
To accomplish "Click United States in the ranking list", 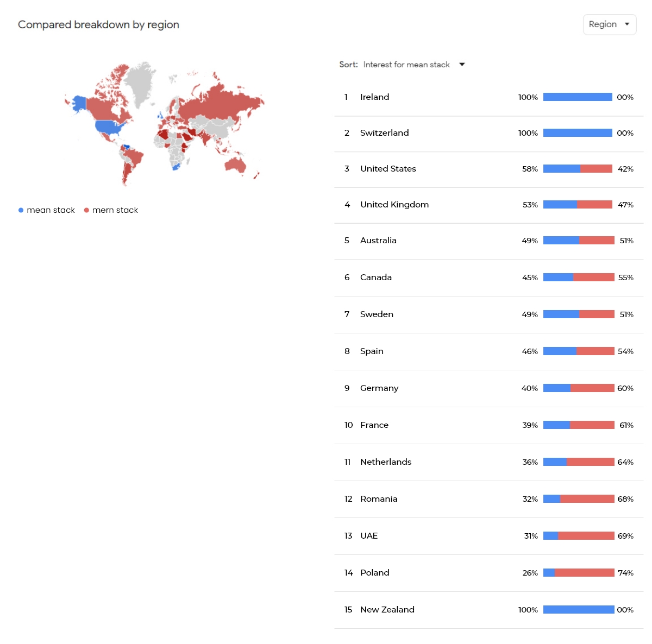I will [388, 169].
